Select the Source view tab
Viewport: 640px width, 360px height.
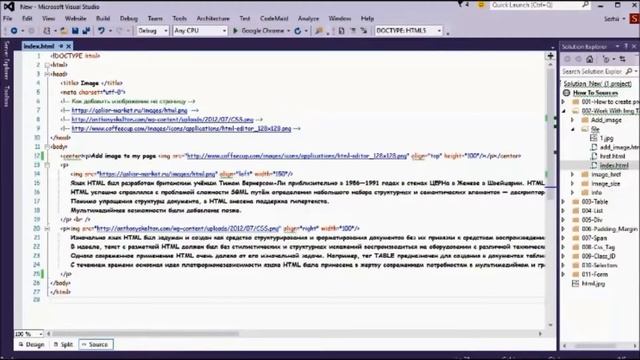96,344
